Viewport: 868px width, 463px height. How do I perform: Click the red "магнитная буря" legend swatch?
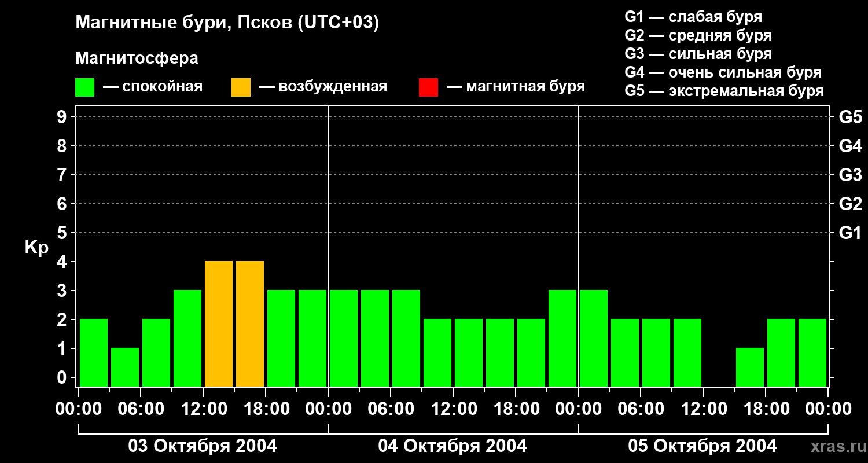[428, 87]
